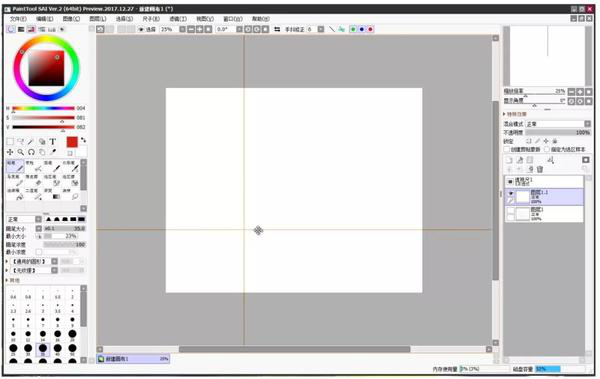Viewport: 600px width, 379px height.
Task: Select the Zoom magnifier tool
Action: click(21, 152)
